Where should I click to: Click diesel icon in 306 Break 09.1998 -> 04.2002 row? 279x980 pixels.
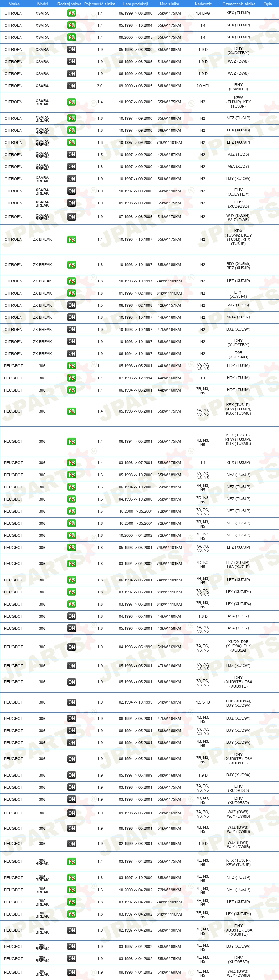72,973
